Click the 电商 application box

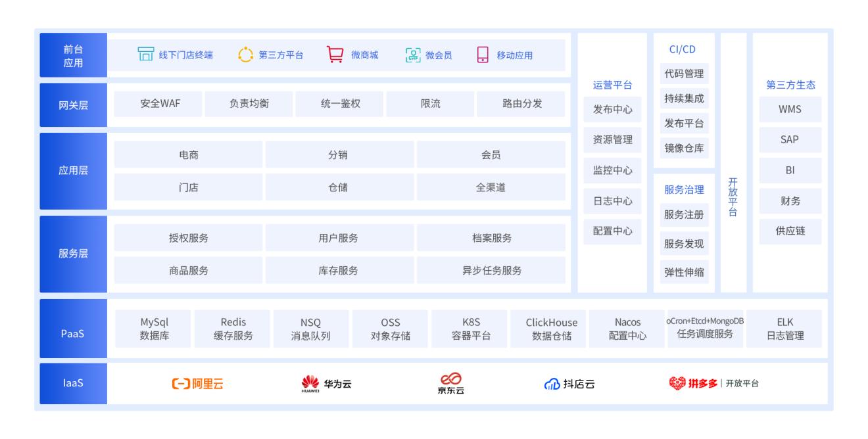pyautogui.click(x=189, y=155)
